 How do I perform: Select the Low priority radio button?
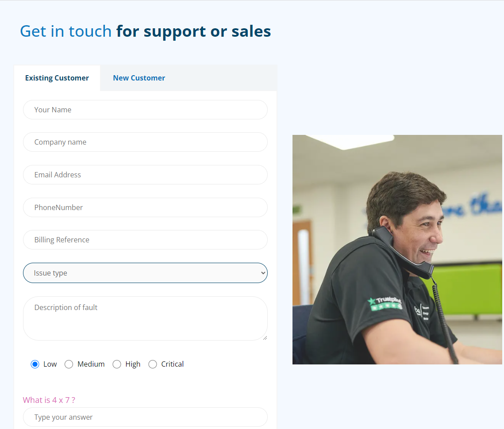point(35,364)
